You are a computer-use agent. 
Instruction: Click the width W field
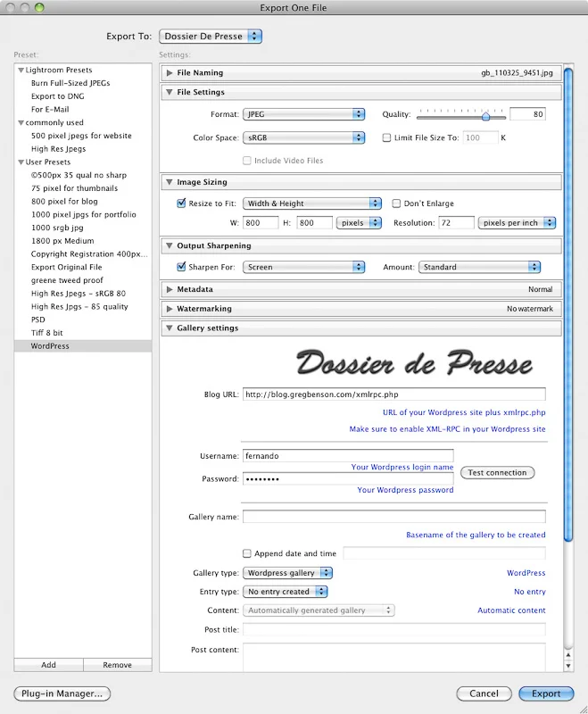tap(261, 223)
